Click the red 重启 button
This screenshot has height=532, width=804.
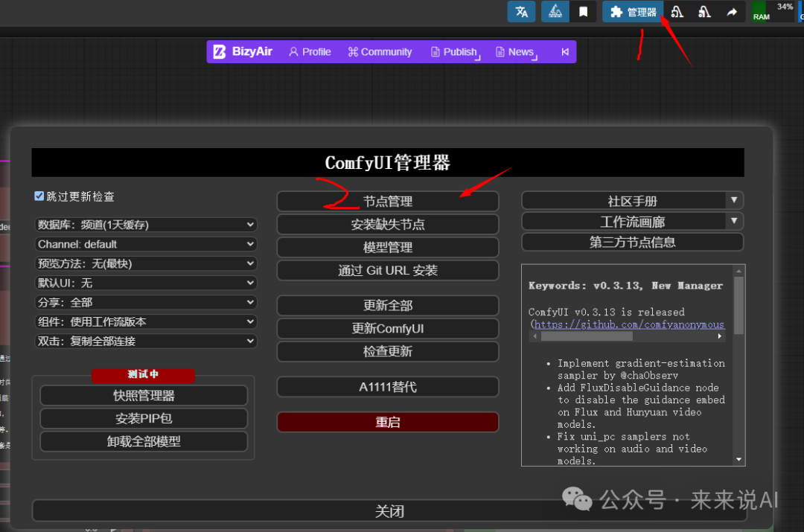point(388,423)
